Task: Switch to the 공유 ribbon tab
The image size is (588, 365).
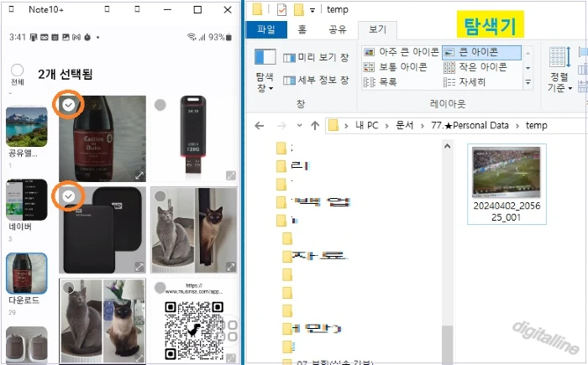Action: (x=337, y=29)
